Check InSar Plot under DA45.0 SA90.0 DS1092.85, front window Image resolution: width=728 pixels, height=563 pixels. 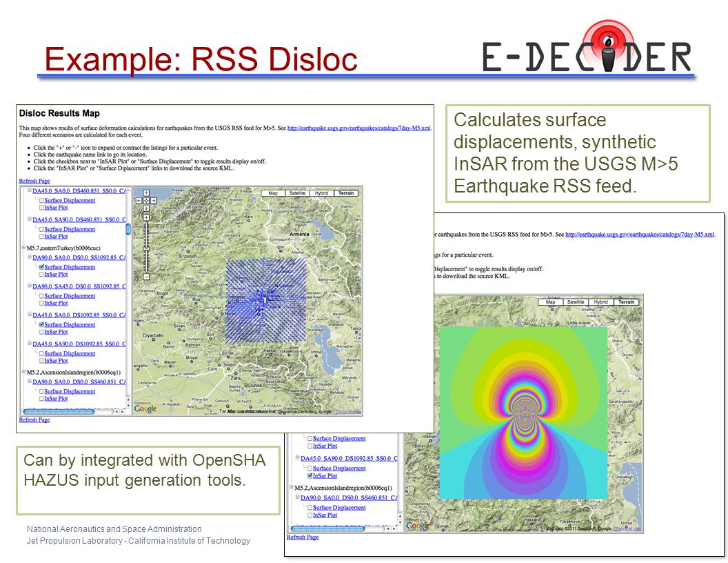(41, 360)
